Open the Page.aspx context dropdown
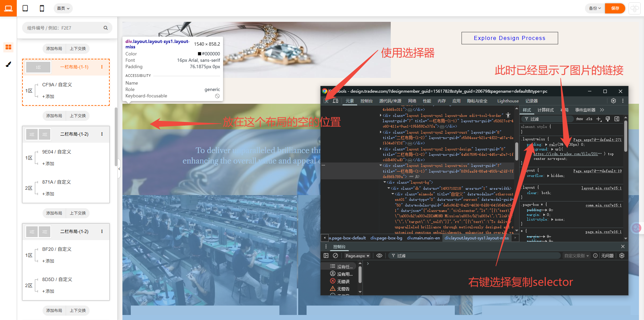 click(x=357, y=256)
